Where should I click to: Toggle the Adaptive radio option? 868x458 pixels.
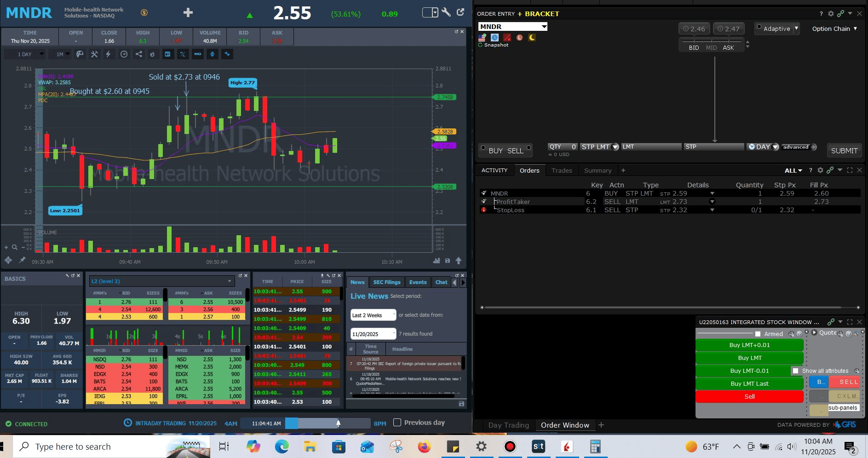coord(759,27)
